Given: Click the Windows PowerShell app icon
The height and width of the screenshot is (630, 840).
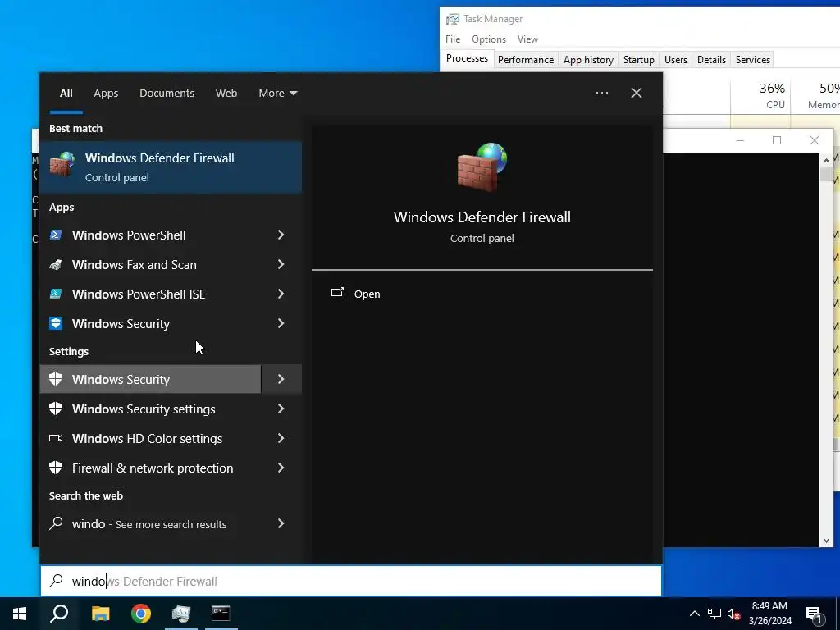Looking at the screenshot, I should 56,235.
